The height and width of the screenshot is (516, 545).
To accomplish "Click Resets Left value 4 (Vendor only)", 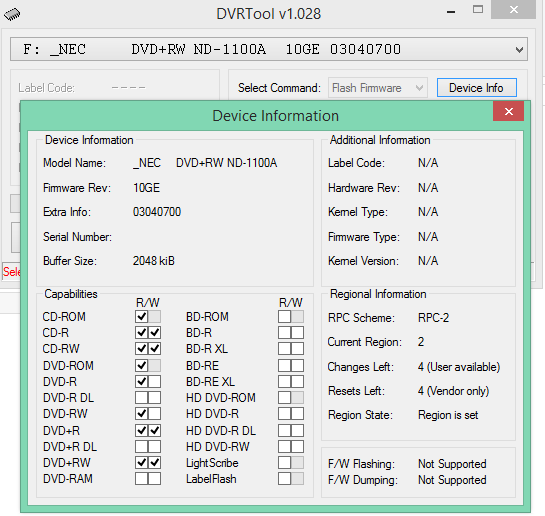I will [x=454, y=391].
